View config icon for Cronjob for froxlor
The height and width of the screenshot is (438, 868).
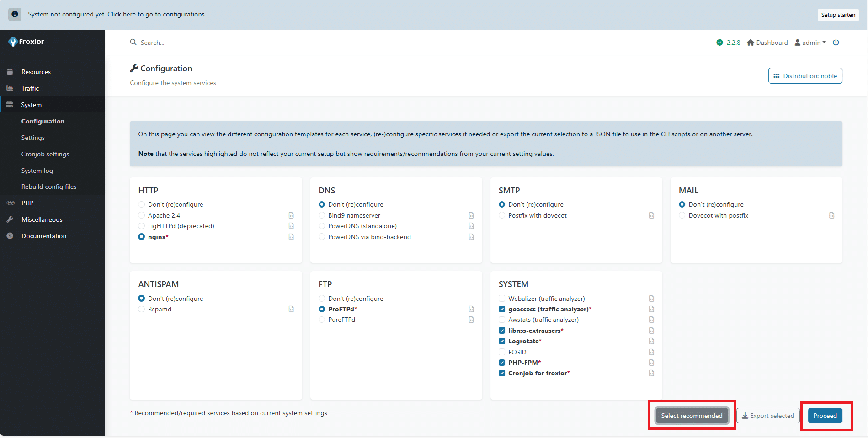click(x=651, y=373)
